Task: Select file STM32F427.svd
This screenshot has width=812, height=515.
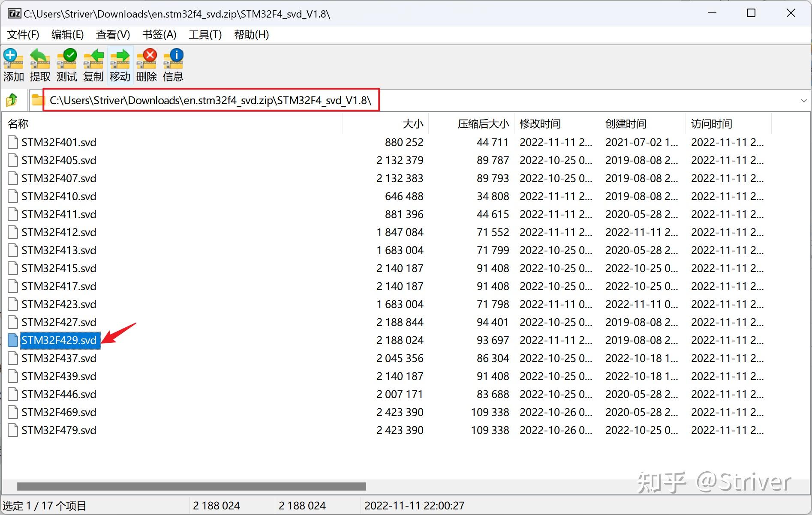Action: tap(59, 322)
